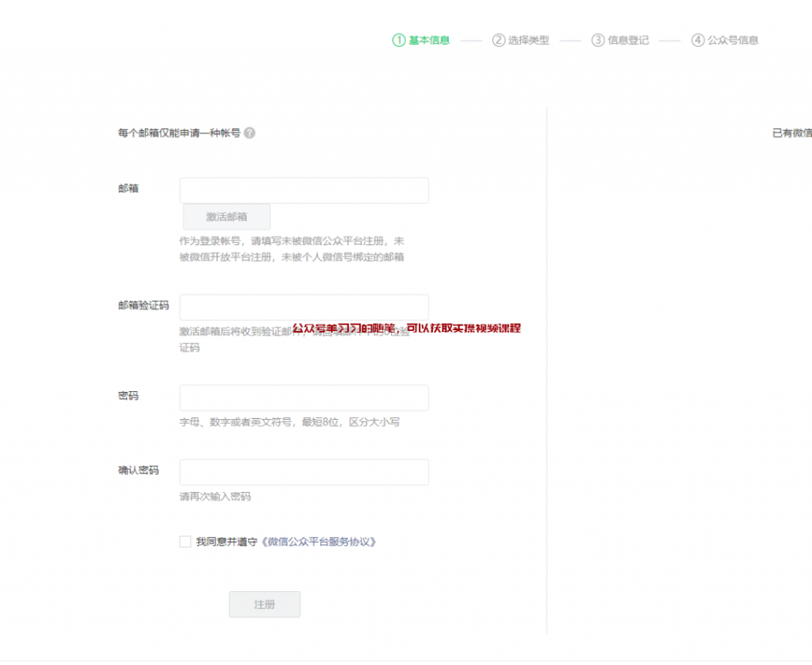Click the step circle ④ for 公众号信息

click(x=697, y=40)
